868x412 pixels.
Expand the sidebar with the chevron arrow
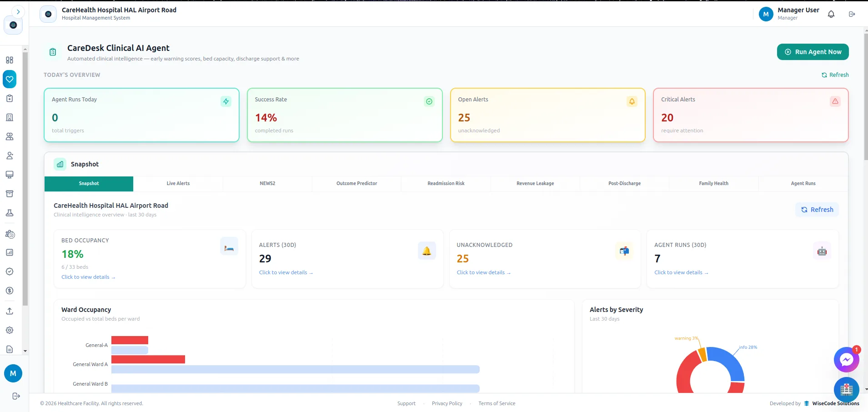18,12
